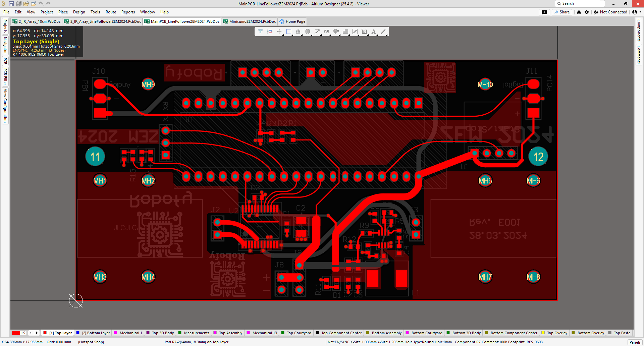
Task: Open the Snapping magnet options
Action: (270, 32)
